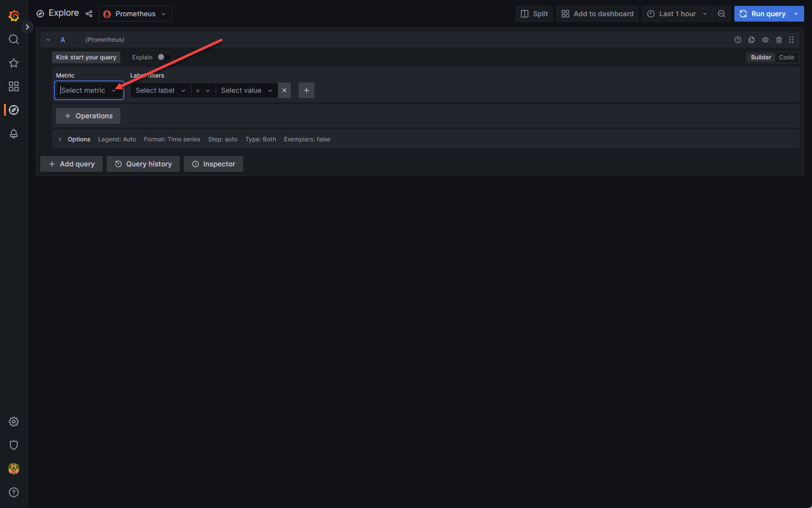Open Dashboards icon in sidebar
This screenshot has height=508, width=812.
pos(14,86)
